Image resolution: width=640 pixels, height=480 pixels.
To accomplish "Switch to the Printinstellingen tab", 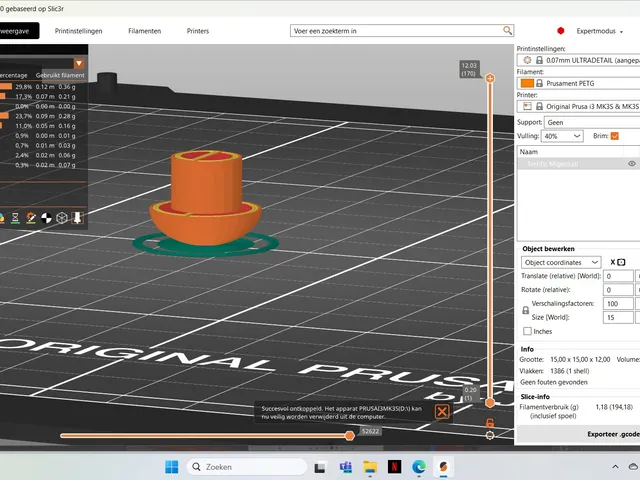I will (x=78, y=31).
